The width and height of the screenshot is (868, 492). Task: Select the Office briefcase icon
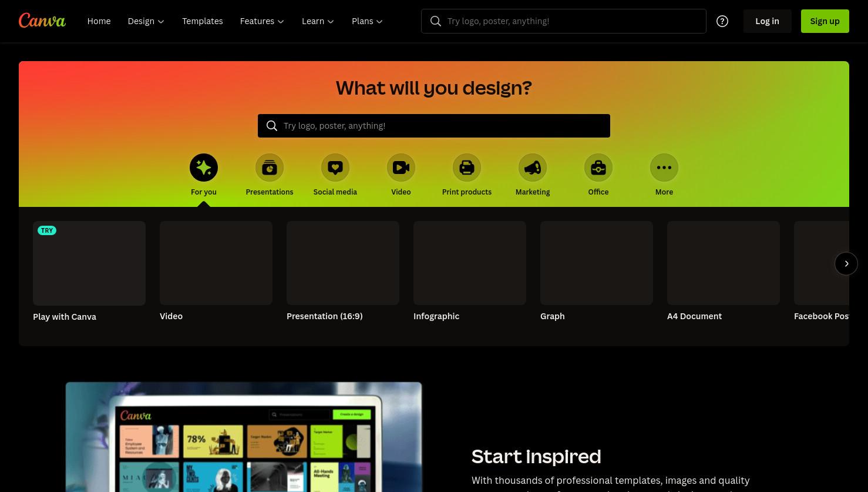(598, 168)
